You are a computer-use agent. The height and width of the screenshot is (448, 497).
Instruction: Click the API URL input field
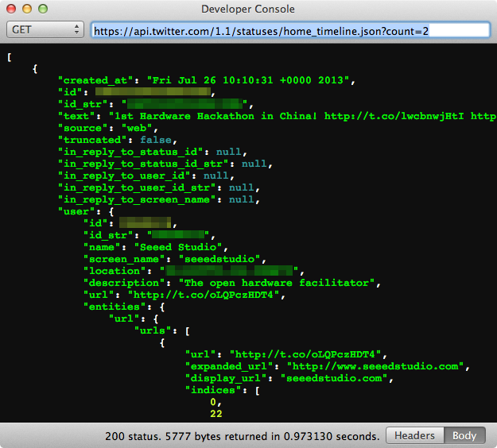[290, 31]
